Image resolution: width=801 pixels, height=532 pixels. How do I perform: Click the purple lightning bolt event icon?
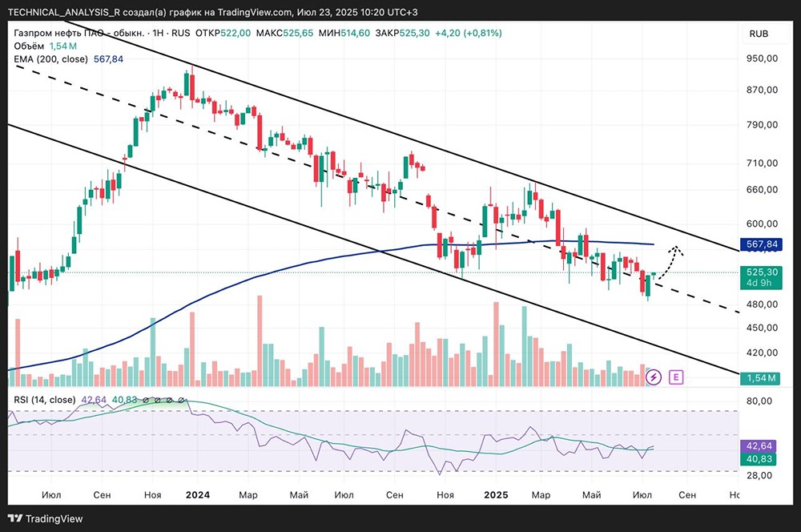tap(654, 377)
